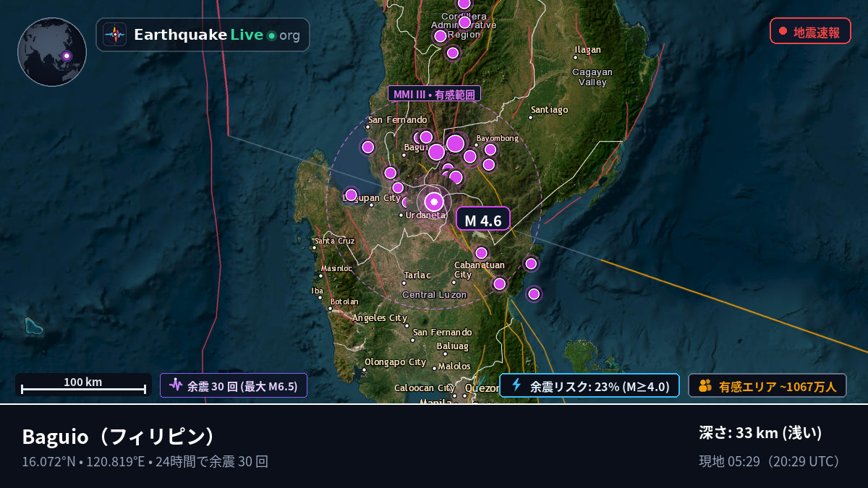Open the Earthquake Live org site link
868x488 pixels.
tap(203, 35)
